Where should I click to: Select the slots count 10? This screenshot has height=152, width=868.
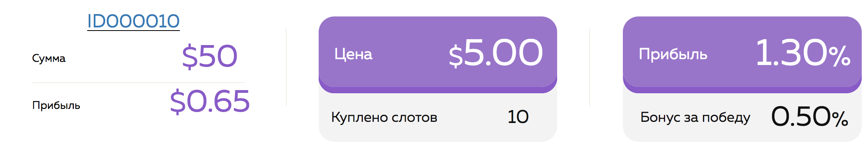(x=518, y=117)
